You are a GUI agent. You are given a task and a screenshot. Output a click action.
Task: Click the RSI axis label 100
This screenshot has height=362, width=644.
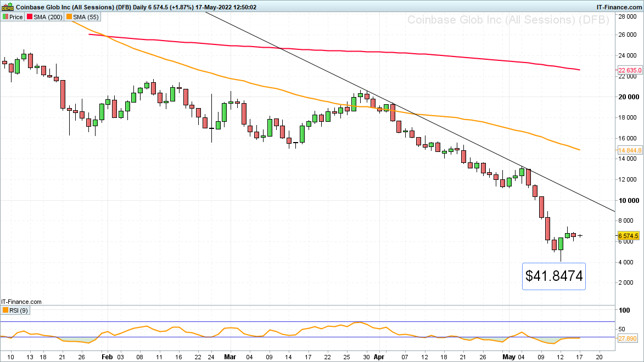[x=624, y=310]
